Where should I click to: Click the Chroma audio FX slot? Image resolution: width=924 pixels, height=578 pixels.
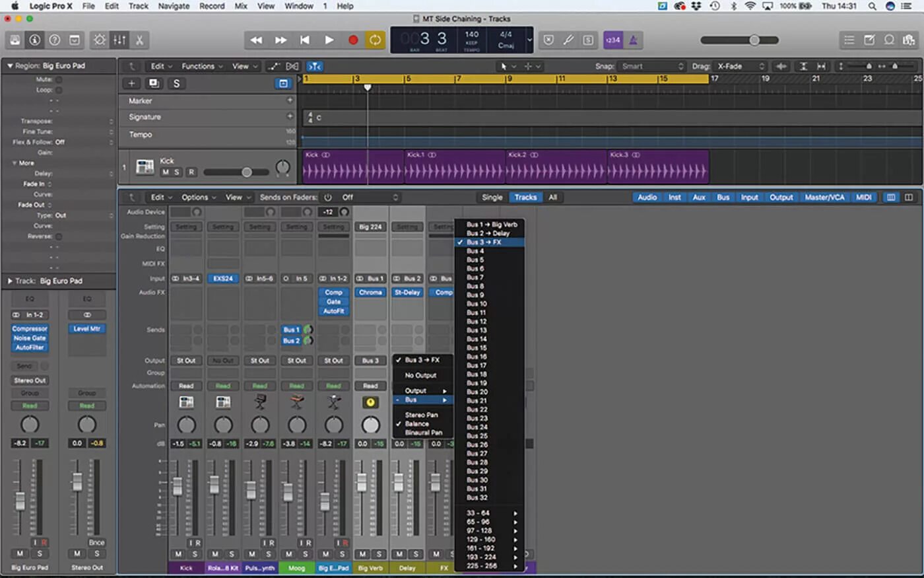[x=370, y=292]
